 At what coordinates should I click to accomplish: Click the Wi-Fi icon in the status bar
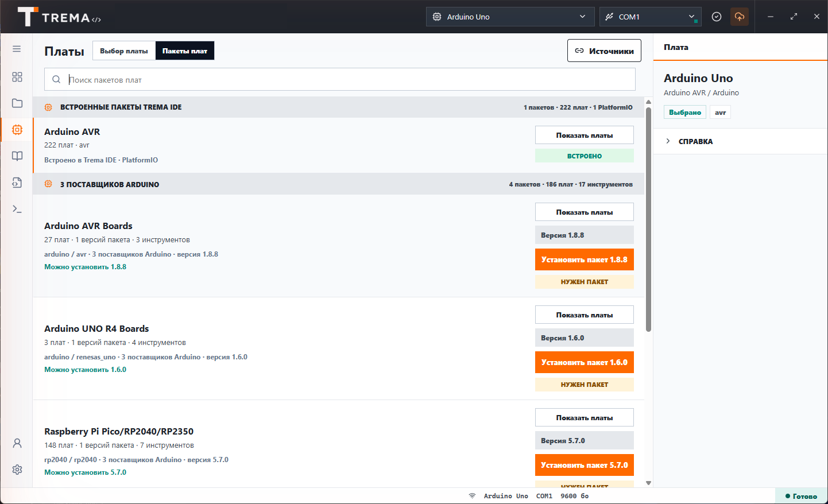click(x=472, y=496)
